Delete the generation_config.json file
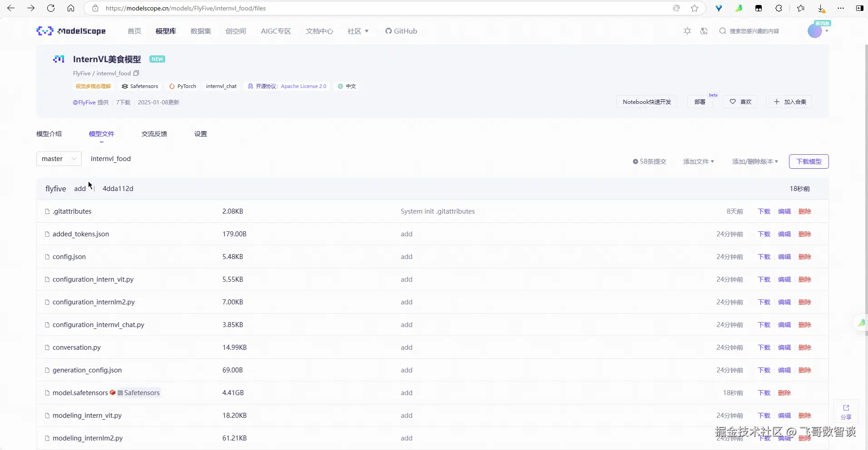Image resolution: width=868 pixels, height=450 pixels. coord(805,370)
